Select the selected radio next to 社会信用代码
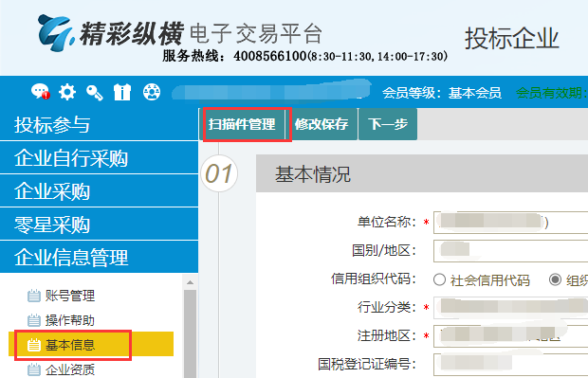The height and width of the screenshot is (378, 588). click(555, 279)
